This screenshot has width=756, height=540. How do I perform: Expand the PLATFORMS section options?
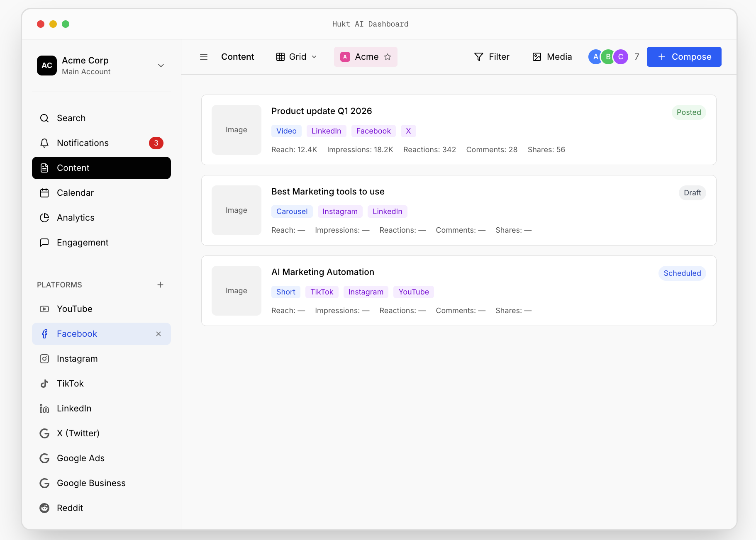(x=59, y=285)
